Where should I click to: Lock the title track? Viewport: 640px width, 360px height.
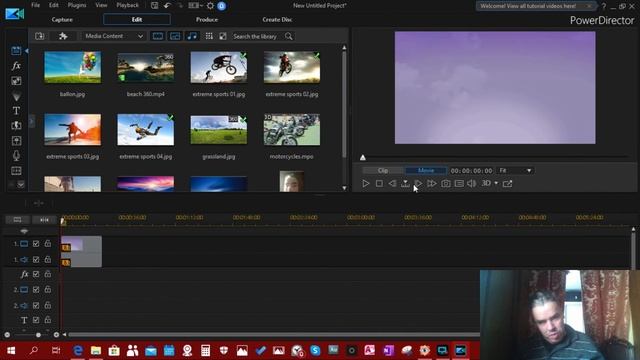point(48,320)
